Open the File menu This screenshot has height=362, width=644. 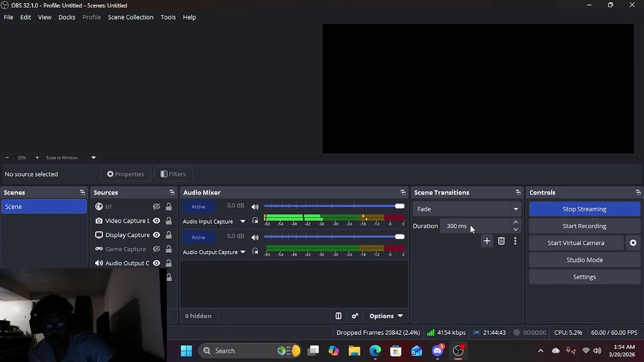click(9, 17)
